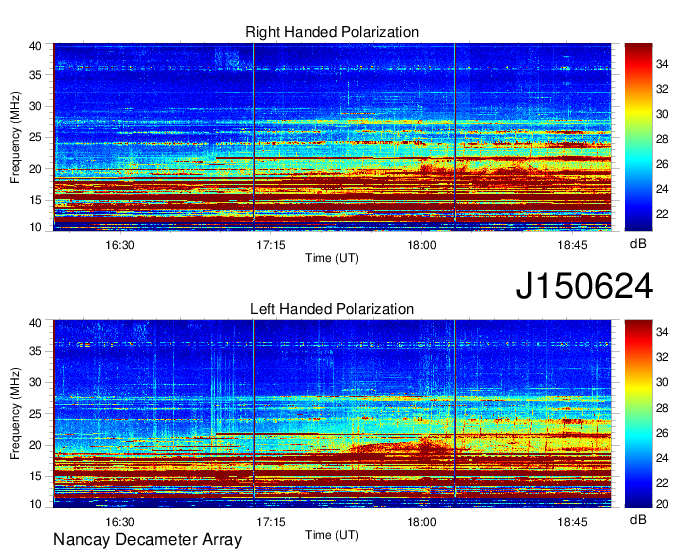This screenshot has height=552, width=680.
Task: Click the 20 MHz tick label on bottom plot
Action: click(35, 445)
